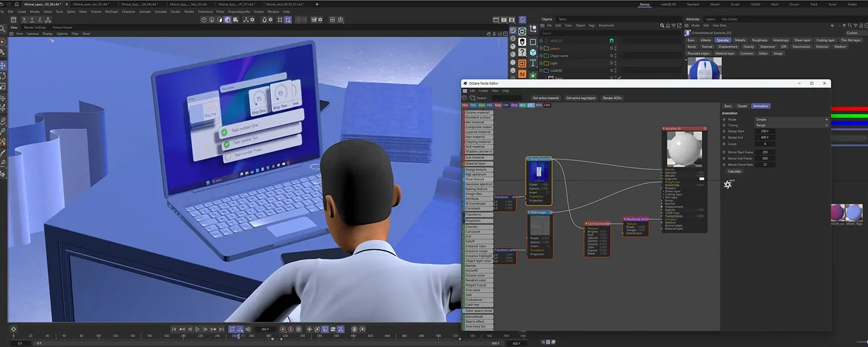Add a Cube primitive from the palette
This screenshot has height=347, width=868.
(533, 52)
